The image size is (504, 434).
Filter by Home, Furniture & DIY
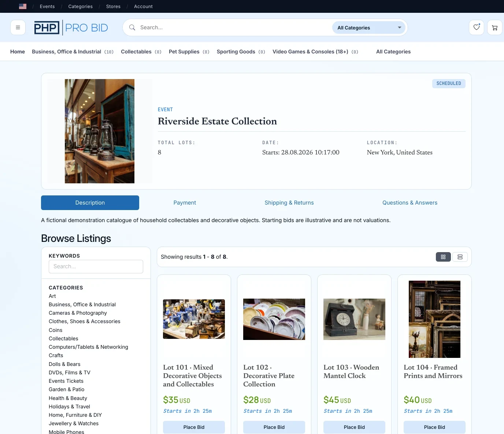pyautogui.click(x=75, y=415)
